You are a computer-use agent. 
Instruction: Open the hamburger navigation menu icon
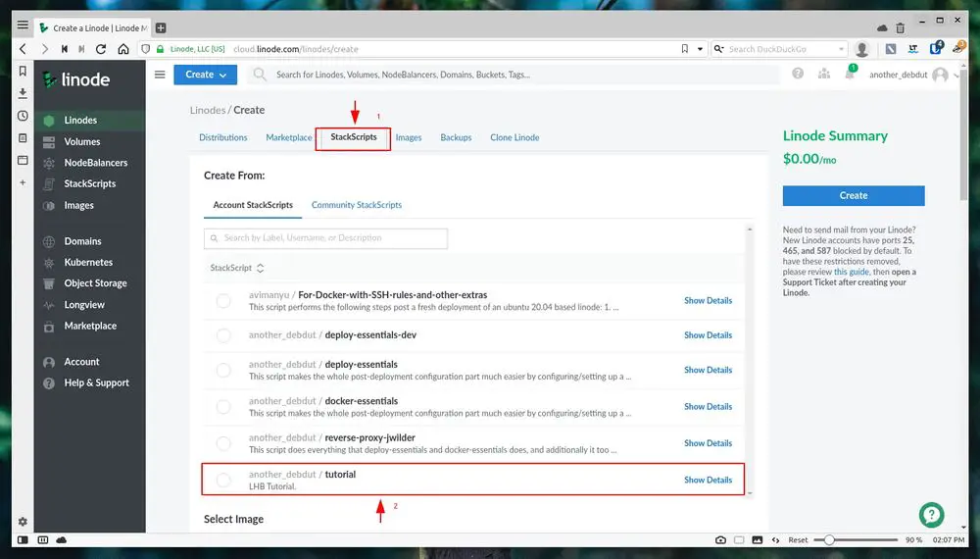tap(160, 75)
